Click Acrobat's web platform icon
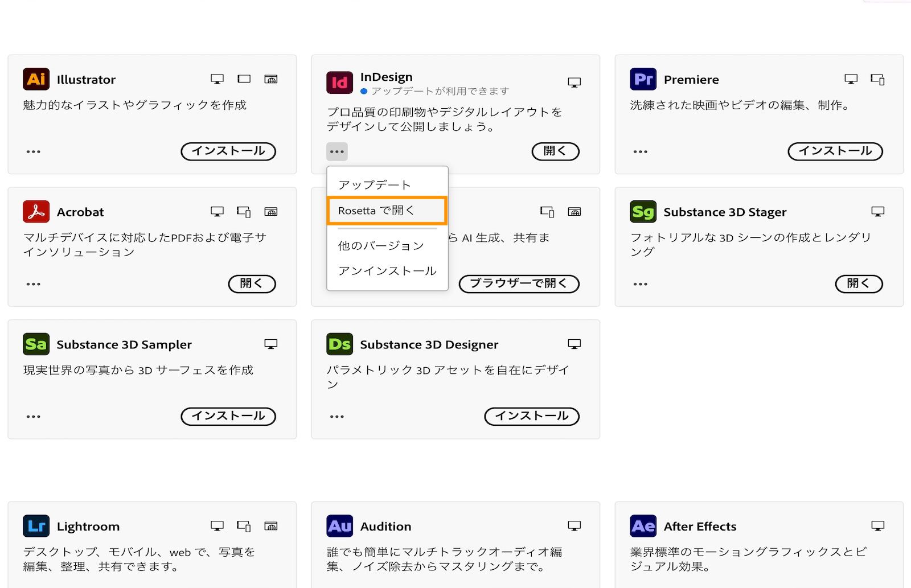911x588 pixels. pos(271,212)
